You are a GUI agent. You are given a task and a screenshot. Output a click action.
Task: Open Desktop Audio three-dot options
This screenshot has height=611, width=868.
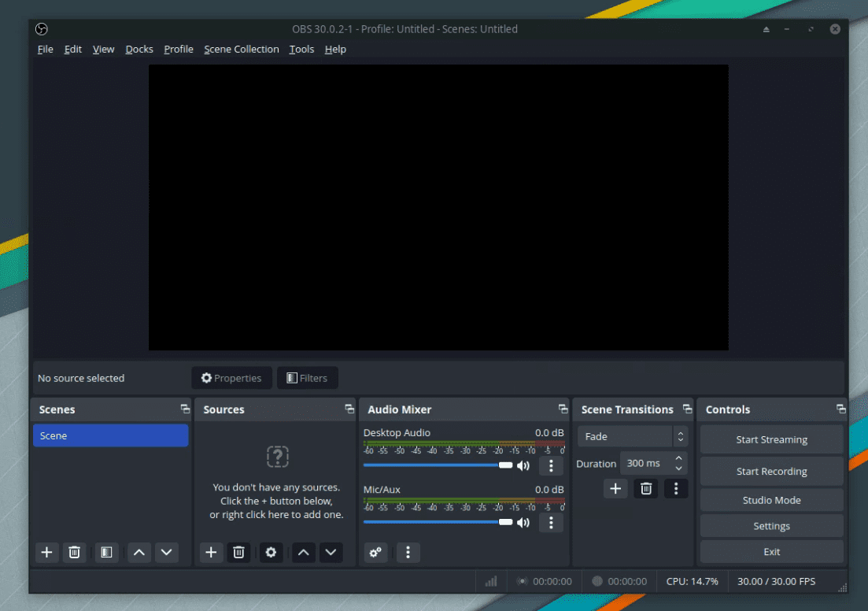[x=551, y=466]
